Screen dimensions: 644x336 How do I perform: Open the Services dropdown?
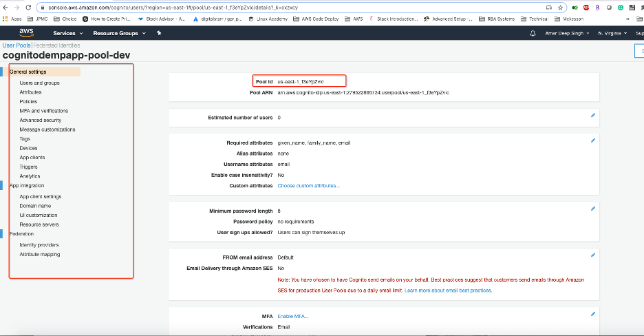tap(67, 33)
